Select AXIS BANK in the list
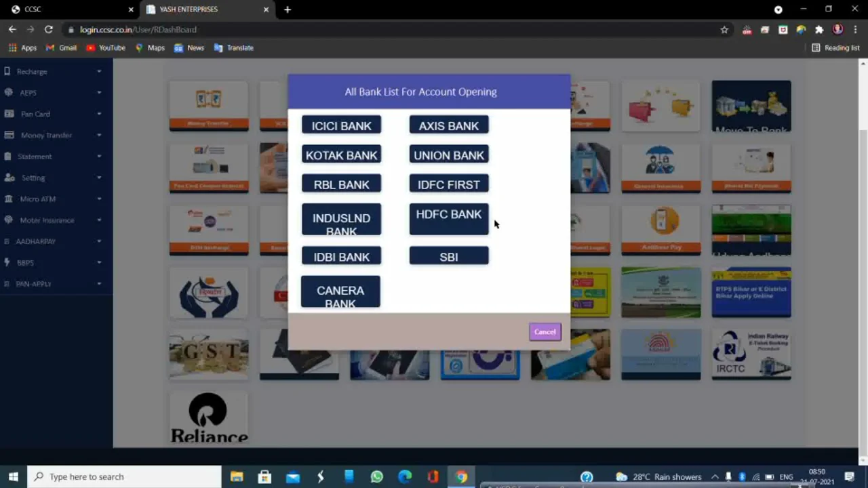This screenshot has width=868, height=488. pyautogui.click(x=449, y=125)
